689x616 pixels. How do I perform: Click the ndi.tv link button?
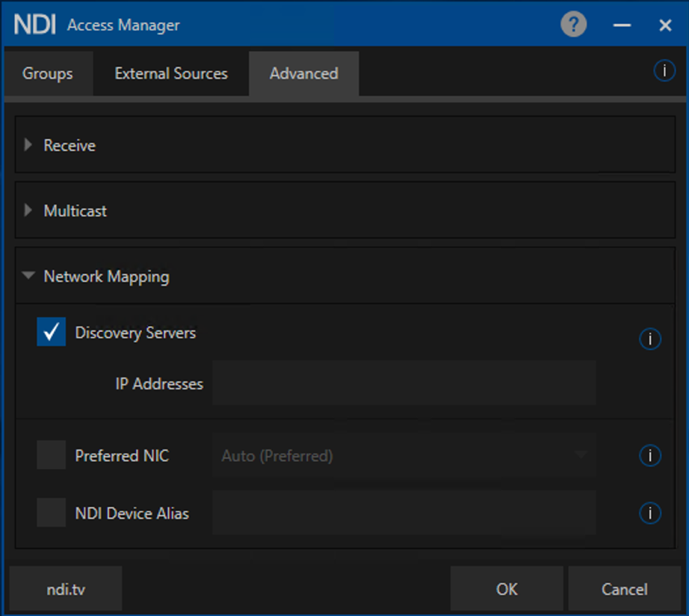coord(66,588)
